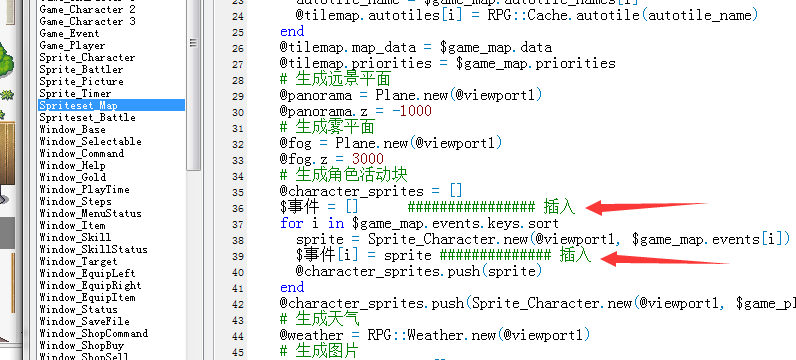Click the @character_sprites = [] line
796x360 pixels.
(x=371, y=191)
